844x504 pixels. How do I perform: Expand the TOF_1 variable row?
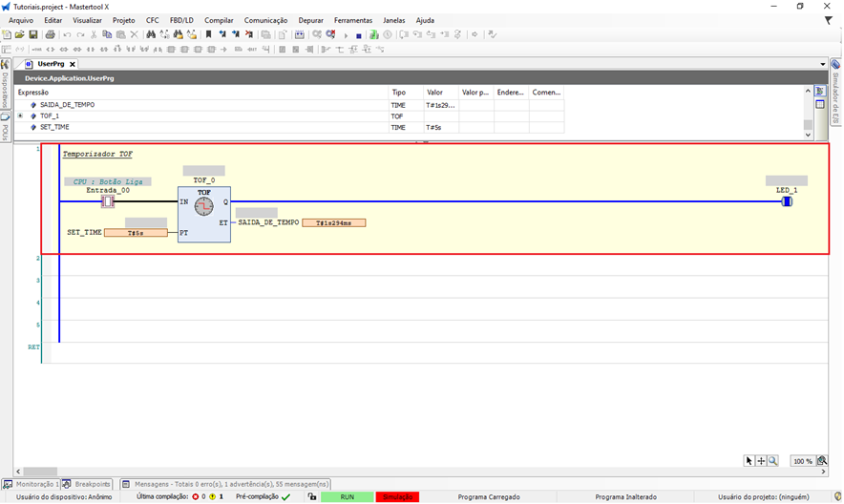20,115
